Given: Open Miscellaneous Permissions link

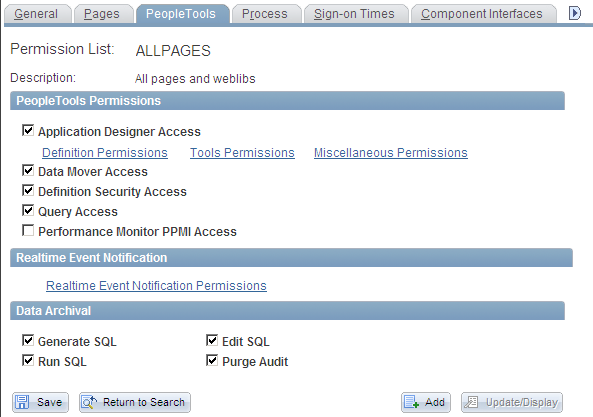Looking at the screenshot, I should [391, 153].
